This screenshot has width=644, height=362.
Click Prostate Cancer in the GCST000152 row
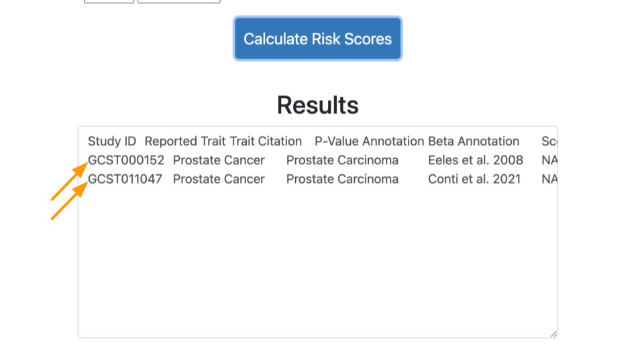tap(219, 160)
